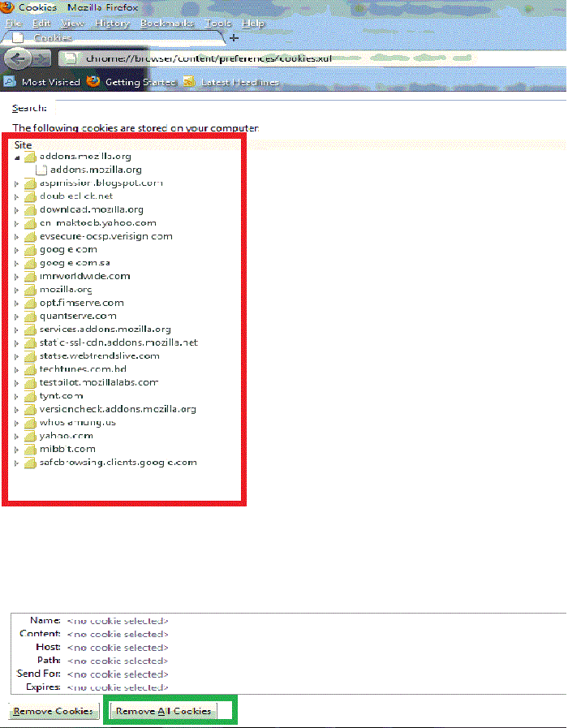Click folder icon for quantserve.com
Image resolution: width=568 pixels, height=728 pixels.
30,317
